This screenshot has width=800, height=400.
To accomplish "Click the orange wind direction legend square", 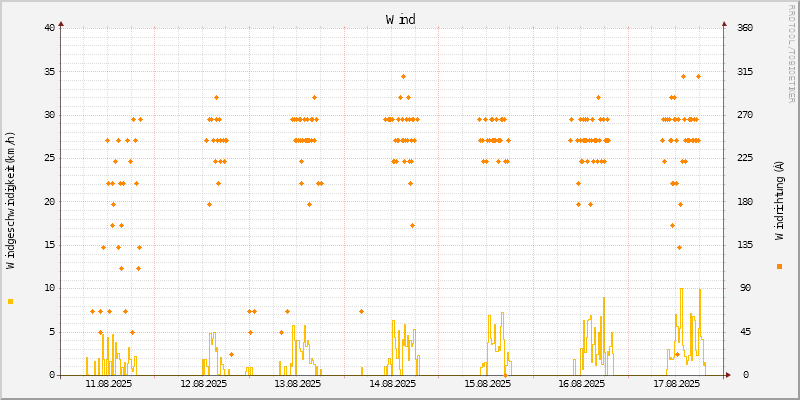I will pos(779,267).
